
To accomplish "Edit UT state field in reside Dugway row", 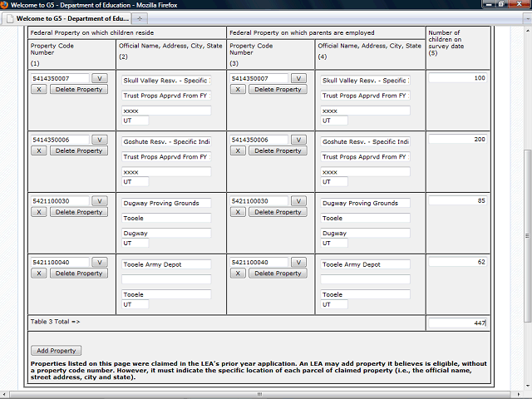I will [135, 243].
